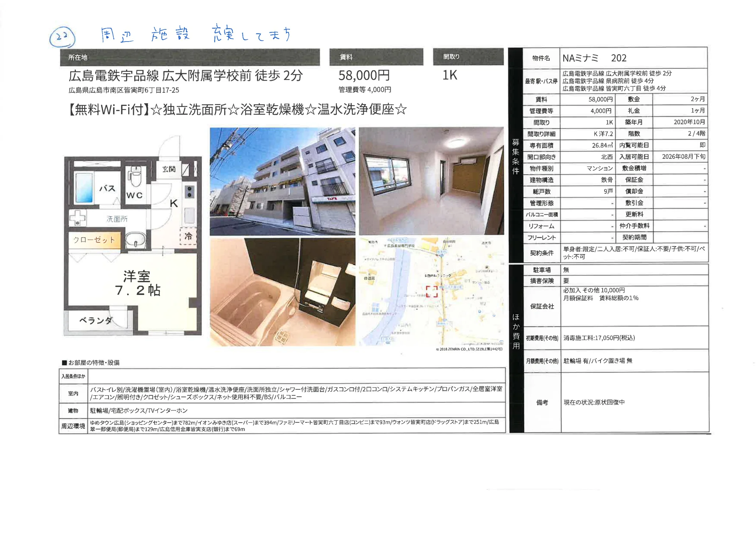Select the bathtub icon in floor plan

(x=84, y=187)
